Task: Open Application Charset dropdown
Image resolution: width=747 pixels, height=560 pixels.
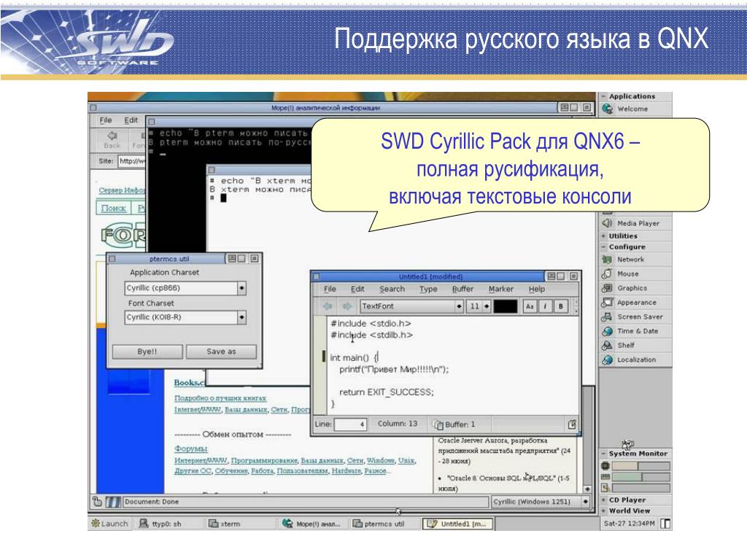Action: click(x=241, y=288)
